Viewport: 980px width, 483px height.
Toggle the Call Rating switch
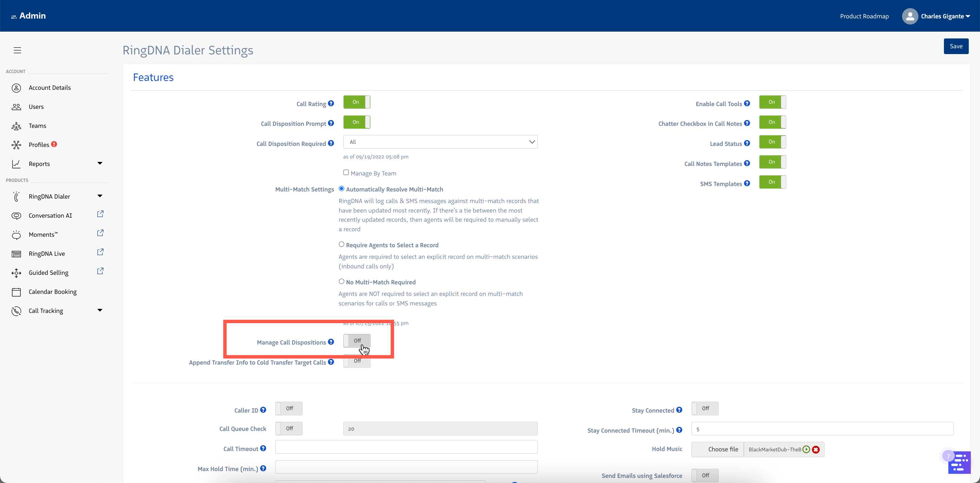click(357, 102)
